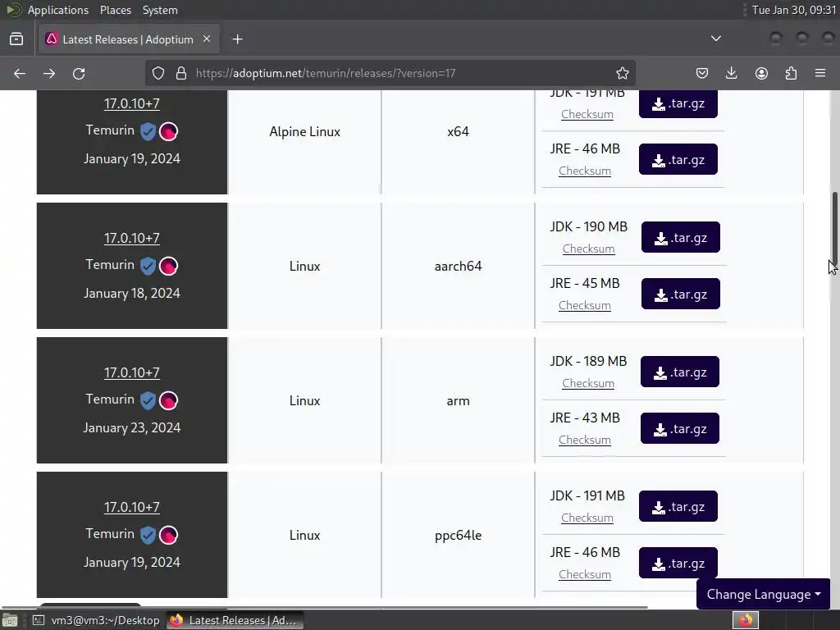The image size is (840, 630).
Task: Open Checksum for Alpine Linux JRE 46 MB
Action: (x=584, y=171)
